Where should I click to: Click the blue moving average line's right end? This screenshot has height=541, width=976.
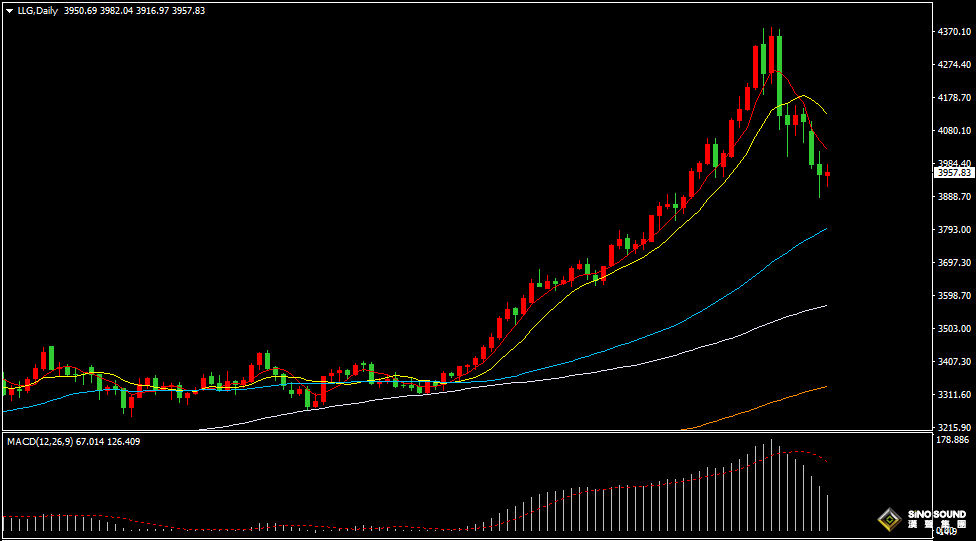click(x=825, y=229)
